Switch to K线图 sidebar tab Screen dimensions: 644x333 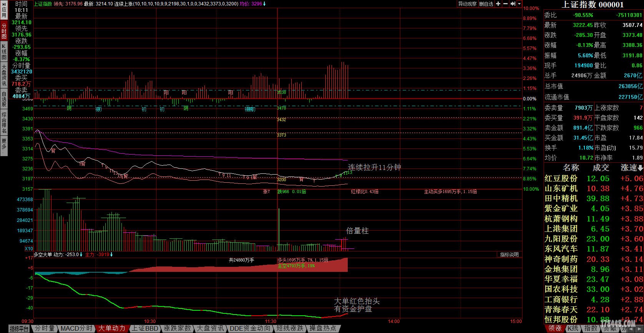coord(4,52)
